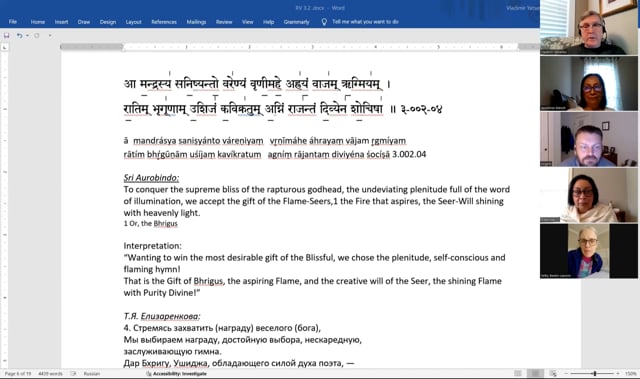Click the underlined 'Bhrigus' in Interpretation paragraph

click(x=208, y=281)
